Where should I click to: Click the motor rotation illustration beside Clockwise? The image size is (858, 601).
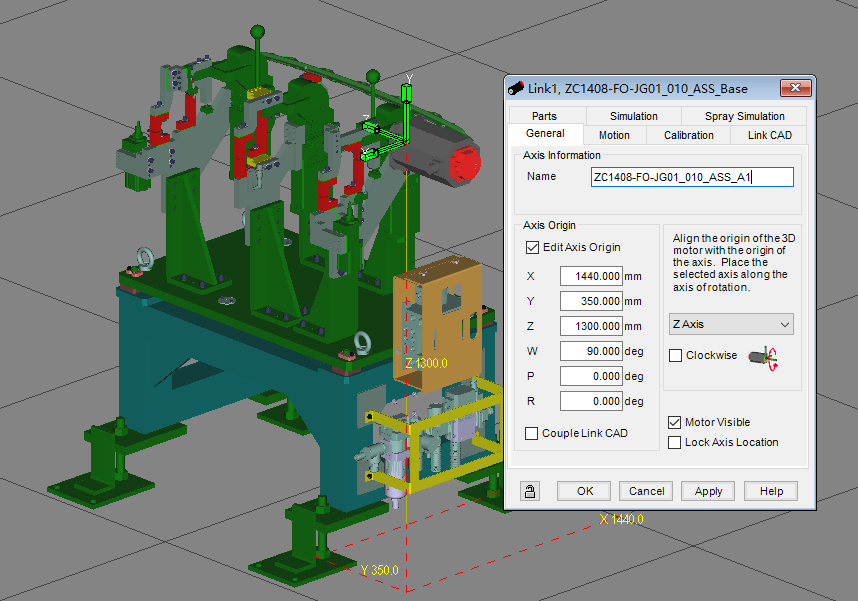click(762, 355)
